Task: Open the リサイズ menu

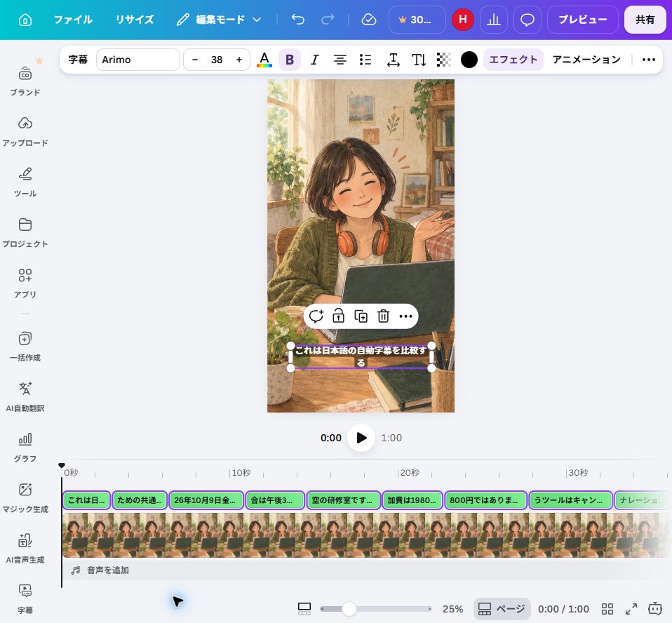Action: click(134, 20)
